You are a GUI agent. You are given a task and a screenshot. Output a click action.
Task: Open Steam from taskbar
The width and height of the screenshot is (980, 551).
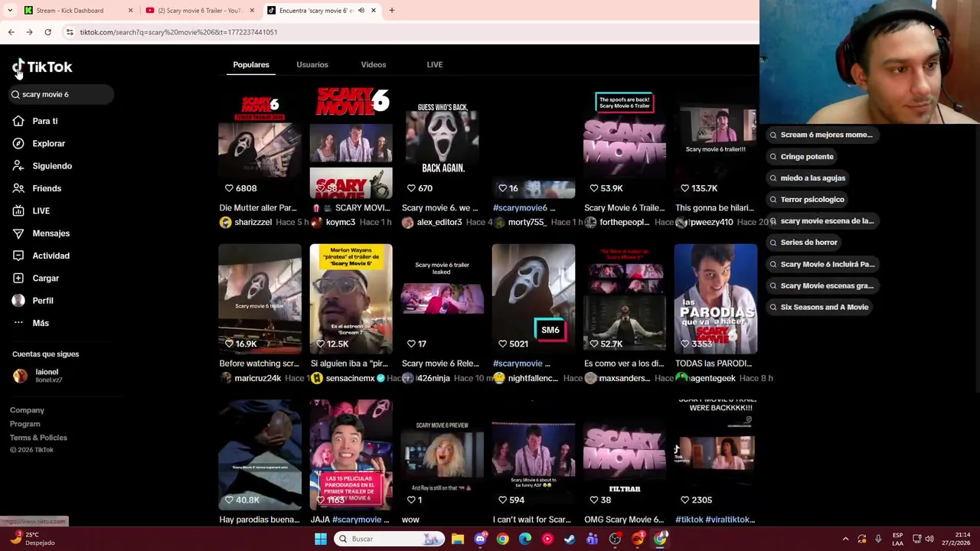pyautogui.click(x=570, y=539)
